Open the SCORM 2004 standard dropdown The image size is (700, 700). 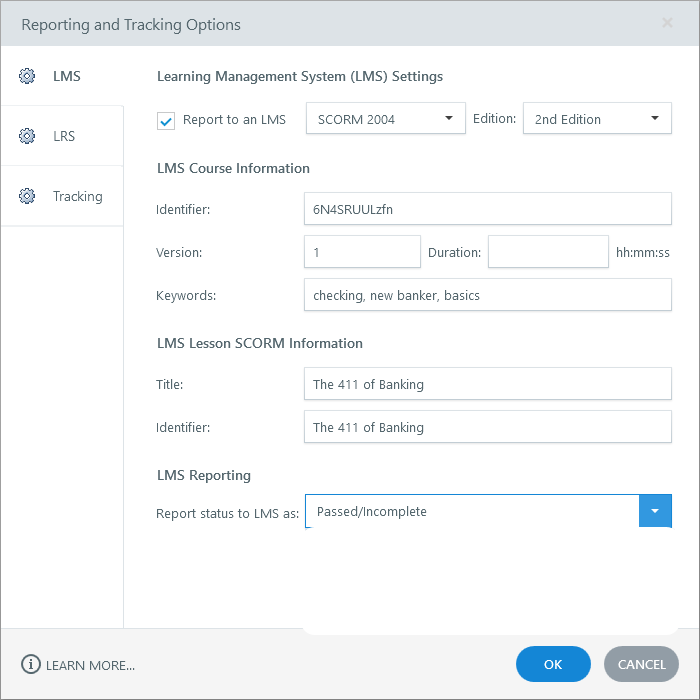click(x=385, y=119)
